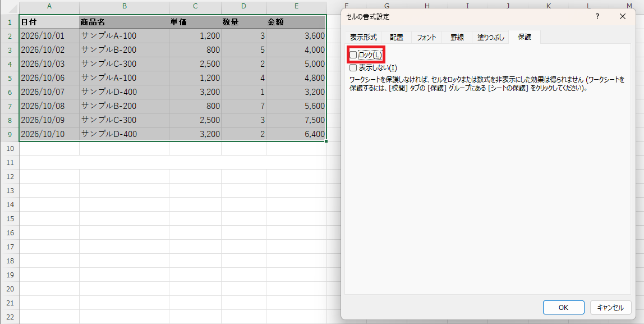Check the ロック(L) checkbox
644x324 pixels.
click(x=353, y=54)
